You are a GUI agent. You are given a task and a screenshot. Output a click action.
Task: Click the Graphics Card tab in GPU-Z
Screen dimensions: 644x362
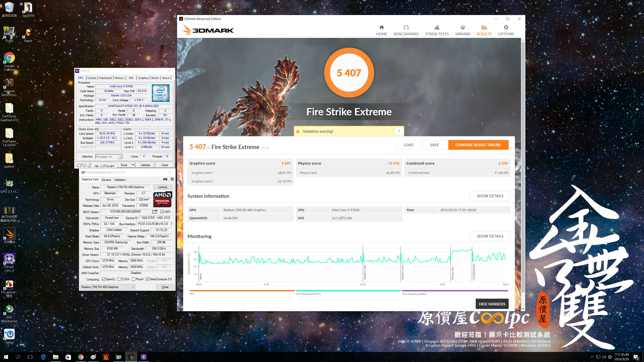90,179
